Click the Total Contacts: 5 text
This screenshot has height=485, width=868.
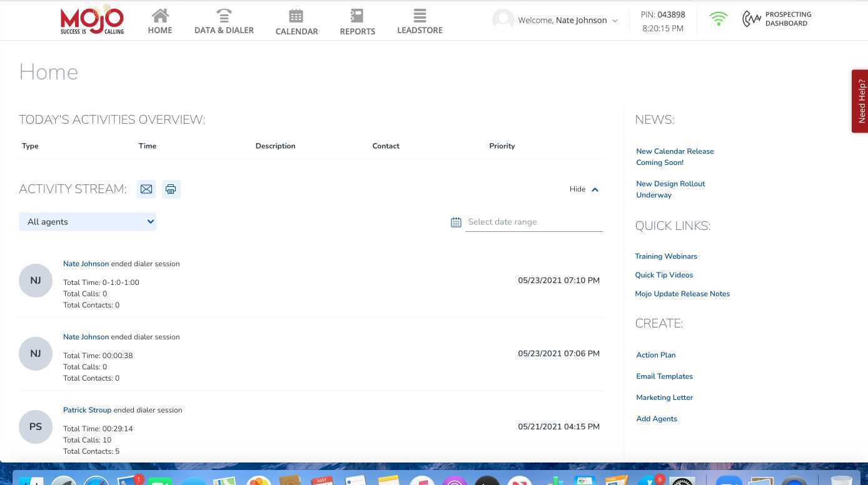pyautogui.click(x=91, y=451)
